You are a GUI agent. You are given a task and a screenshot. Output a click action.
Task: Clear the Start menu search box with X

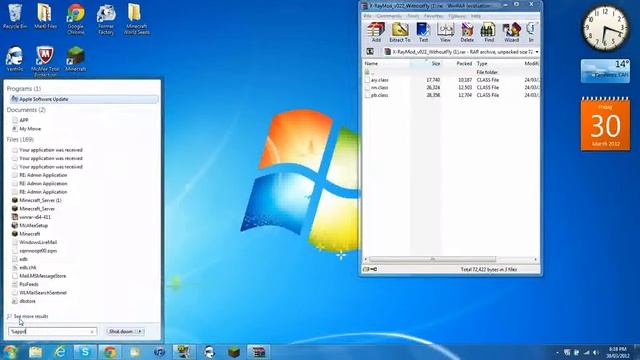pyautogui.click(x=92, y=332)
